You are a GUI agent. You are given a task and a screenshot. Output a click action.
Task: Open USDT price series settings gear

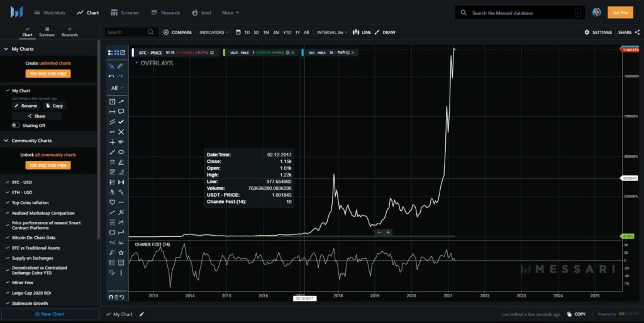click(x=287, y=53)
